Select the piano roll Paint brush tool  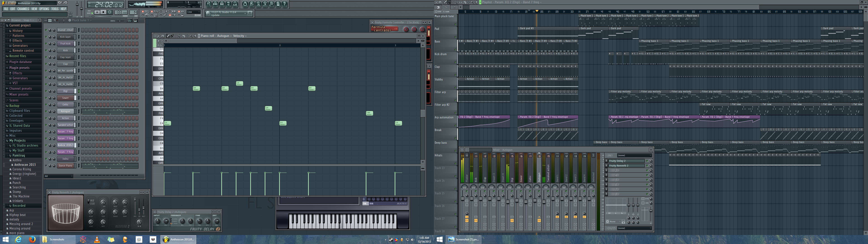click(x=172, y=36)
